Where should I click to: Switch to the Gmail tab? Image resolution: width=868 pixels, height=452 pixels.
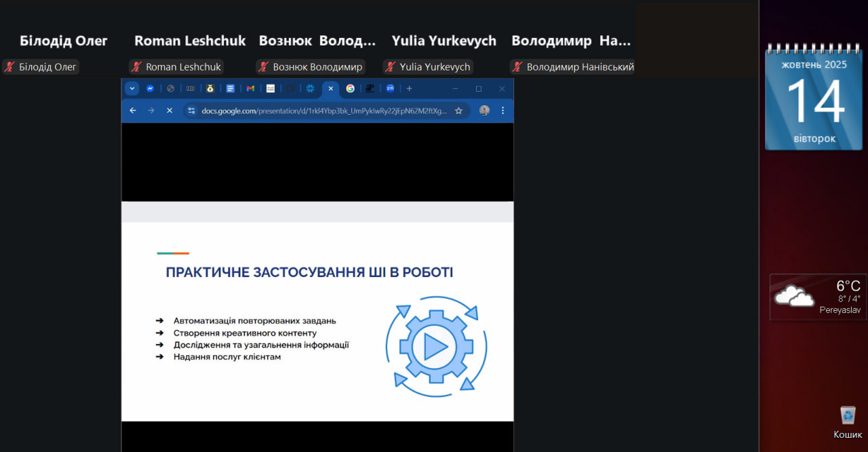pos(250,88)
